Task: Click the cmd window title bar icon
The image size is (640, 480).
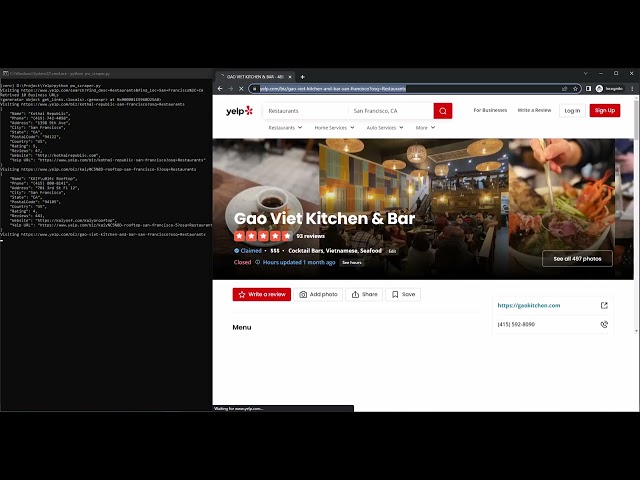Action: click(5, 73)
